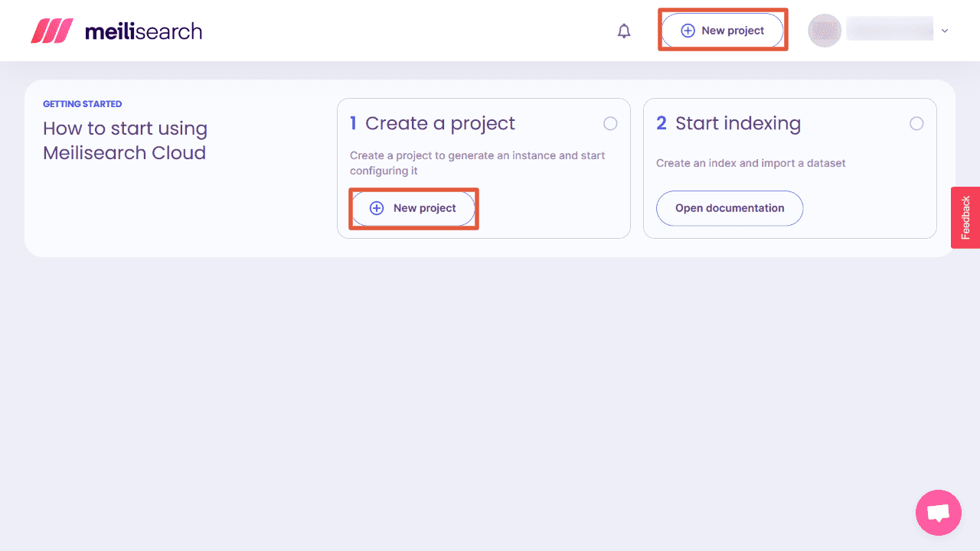Toggle the Create a project status circle
980x551 pixels.
pos(610,123)
